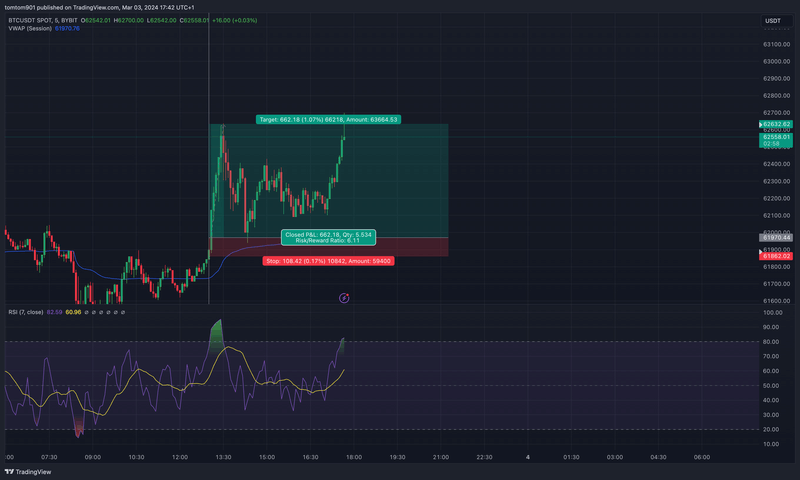Click the +16.00 (+0.03%) change value
This screenshot has height=480, width=800.
pyautogui.click(x=234, y=20)
